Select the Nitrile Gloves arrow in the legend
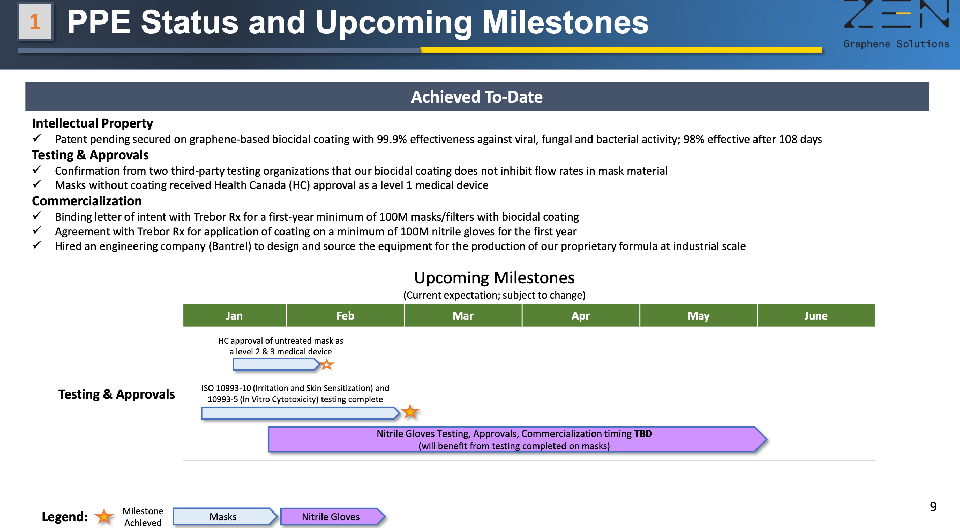Image resolution: width=960 pixels, height=528 pixels. [x=332, y=516]
